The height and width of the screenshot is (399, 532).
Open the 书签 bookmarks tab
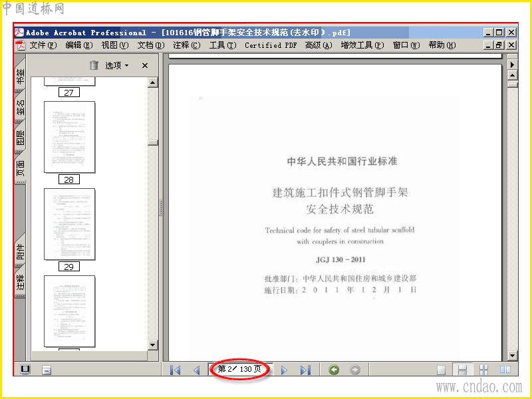click(x=21, y=75)
